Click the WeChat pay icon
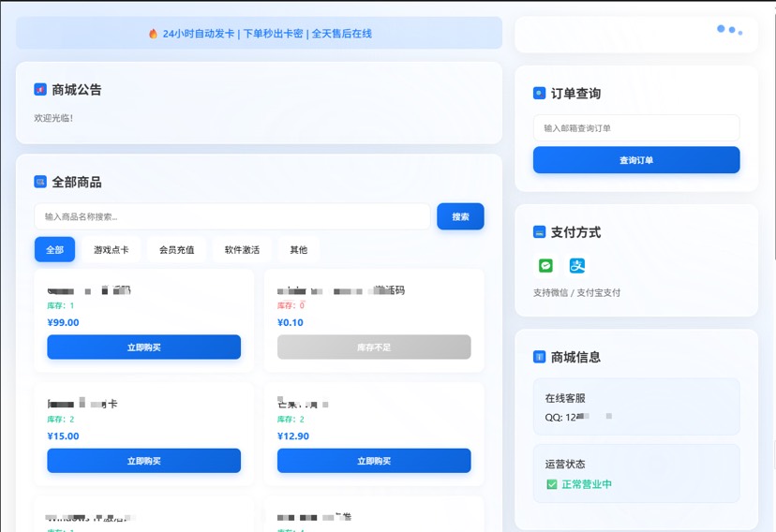Screen dimensions: 776x532 pos(545,266)
